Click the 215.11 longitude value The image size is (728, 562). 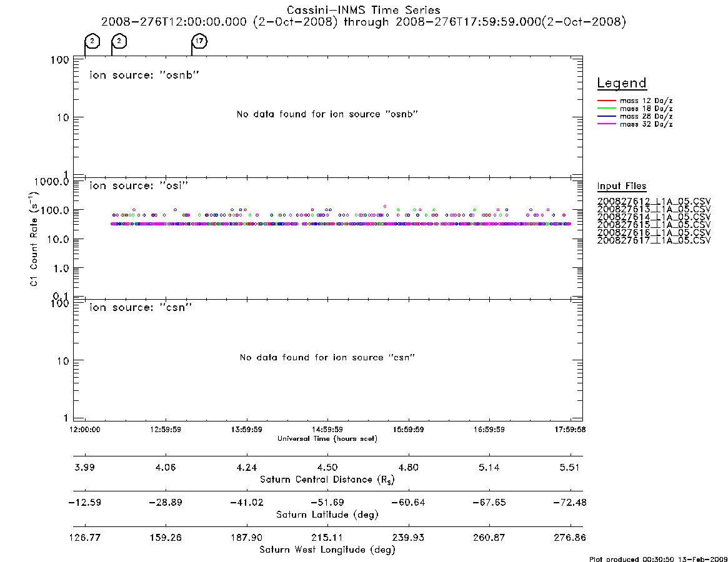[x=327, y=538]
